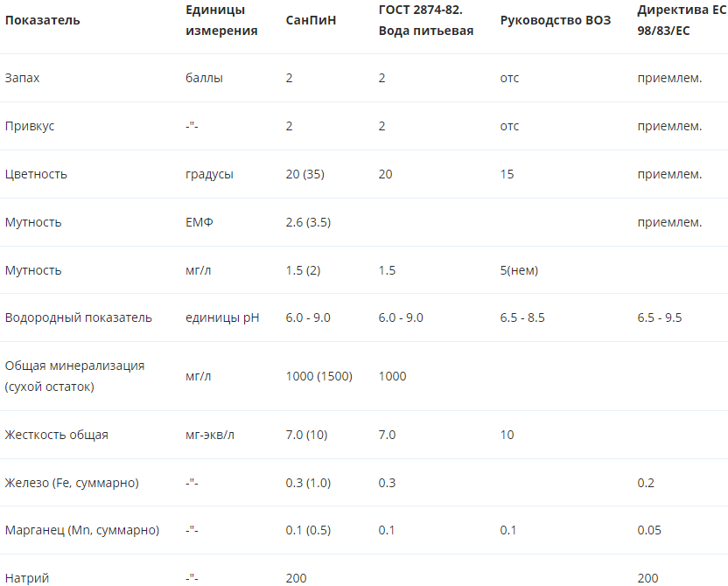Select the 1000 (1500) СанПиН value
The image size is (728, 586).
(319, 376)
